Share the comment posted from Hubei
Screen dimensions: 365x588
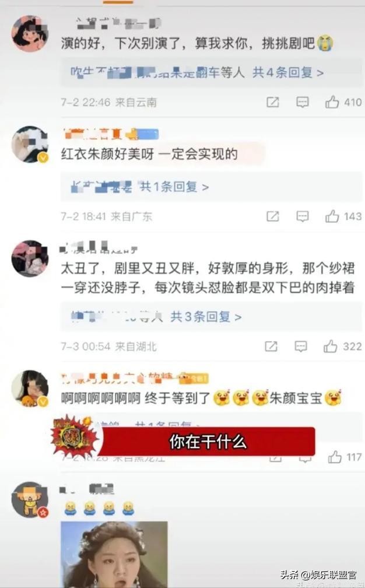click(x=271, y=346)
